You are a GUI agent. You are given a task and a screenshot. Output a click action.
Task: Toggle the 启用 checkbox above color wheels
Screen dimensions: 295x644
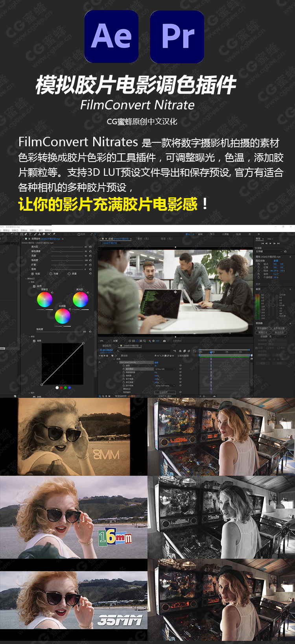tap(34, 286)
